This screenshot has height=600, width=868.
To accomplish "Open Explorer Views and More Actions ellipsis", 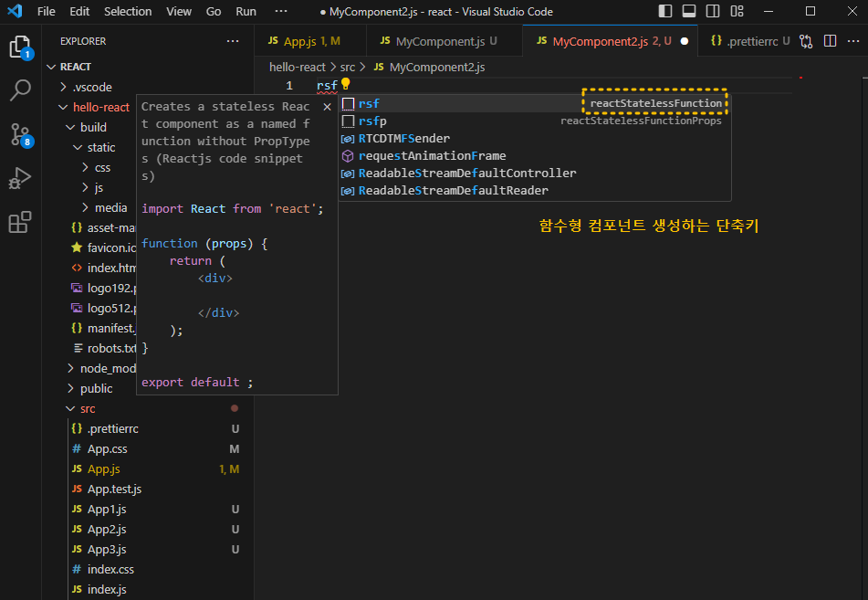I will click(233, 41).
